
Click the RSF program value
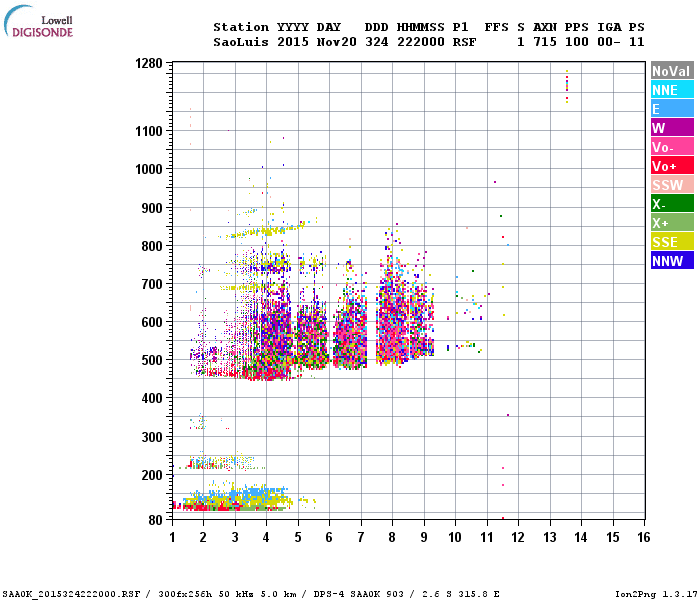coord(464,42)
